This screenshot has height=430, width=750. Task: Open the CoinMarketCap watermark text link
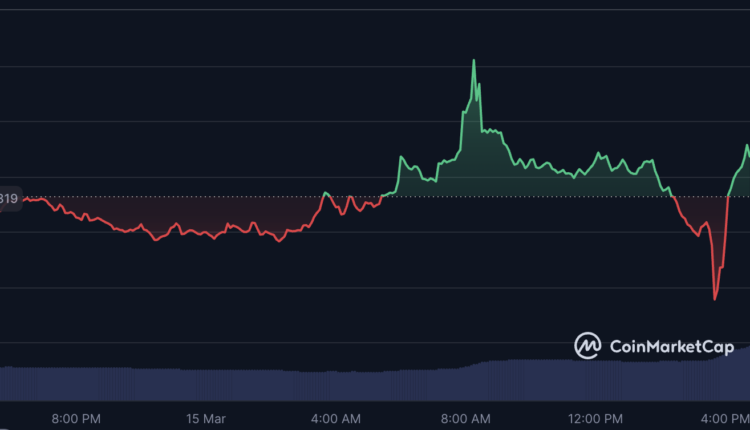672,347
